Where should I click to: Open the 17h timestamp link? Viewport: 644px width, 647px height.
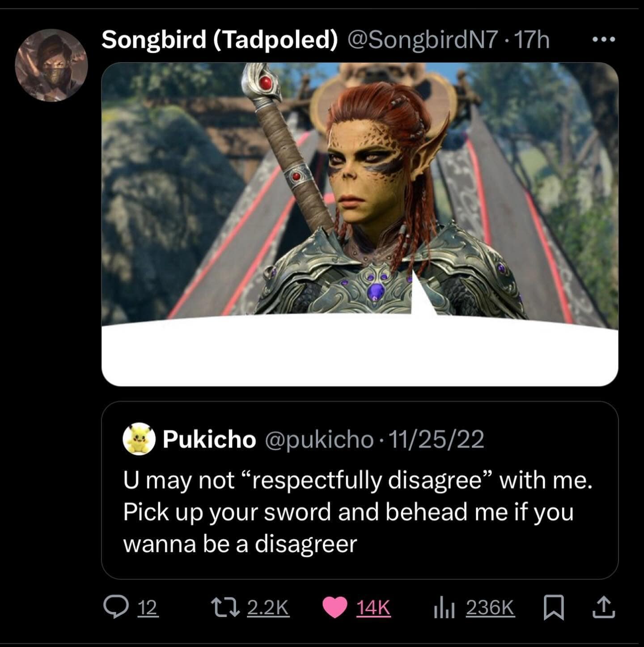coord(532,40)
